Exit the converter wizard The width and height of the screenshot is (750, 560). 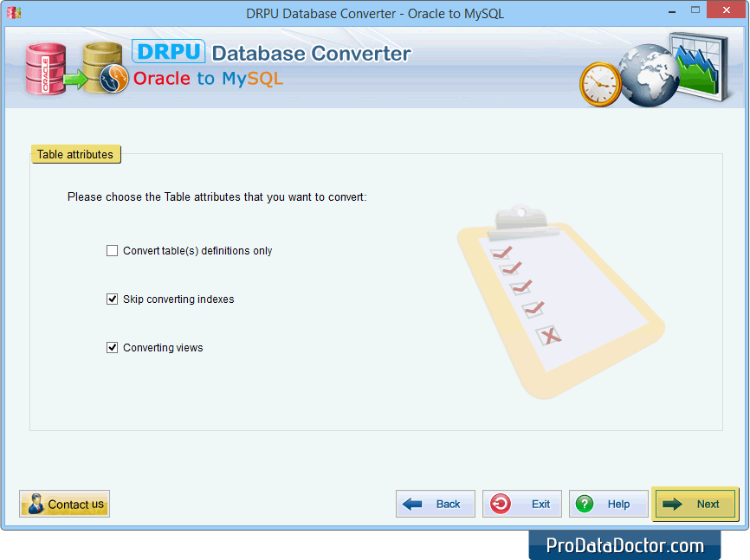522,504
